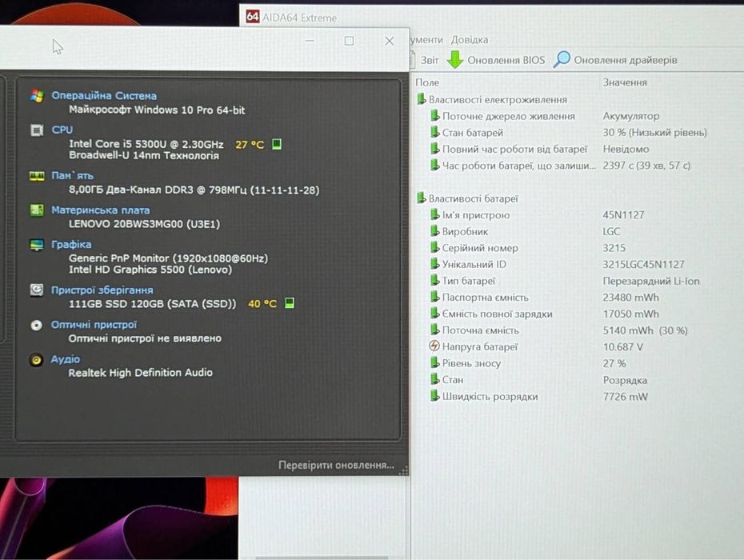Click the value 23480 mWh
Image resolution: width=744 pixels, height=560 pixels.
click(x=630, y=297)
